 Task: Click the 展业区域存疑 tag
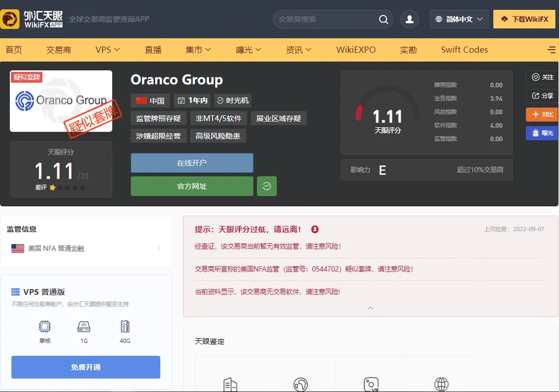(278, 118)
